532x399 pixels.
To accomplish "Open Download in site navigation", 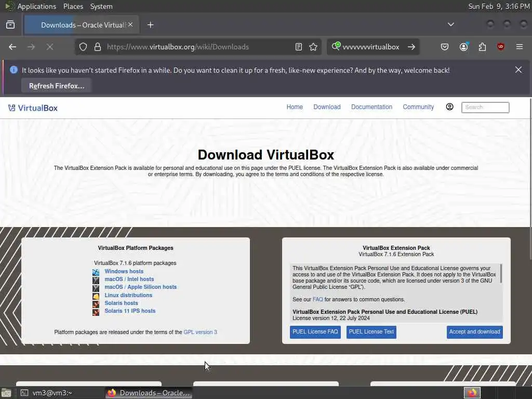I will pos(327,107).
